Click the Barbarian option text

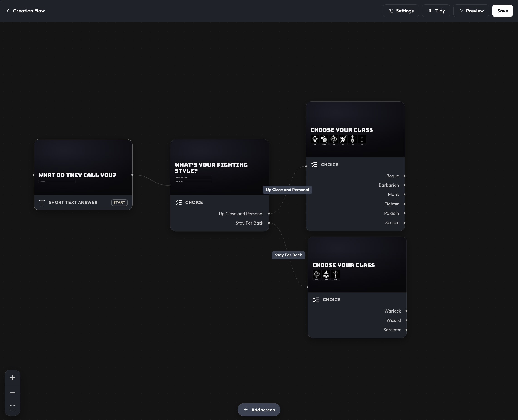(389, 185)
